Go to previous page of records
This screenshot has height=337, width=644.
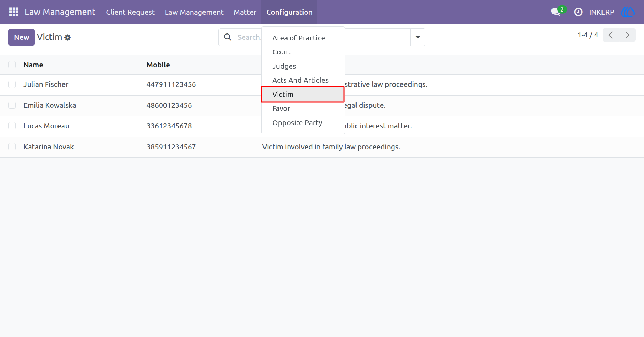click(x=611, y=35)
